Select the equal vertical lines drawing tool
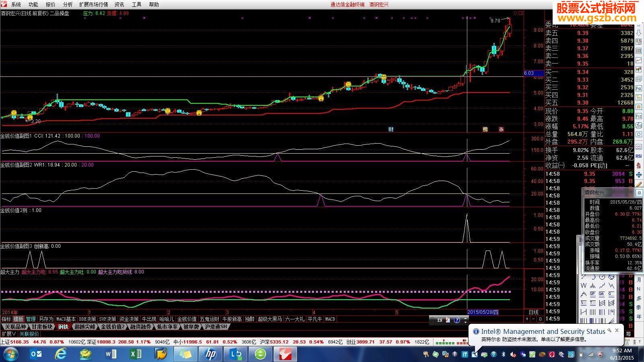644x362 pixels. (592, 312)
